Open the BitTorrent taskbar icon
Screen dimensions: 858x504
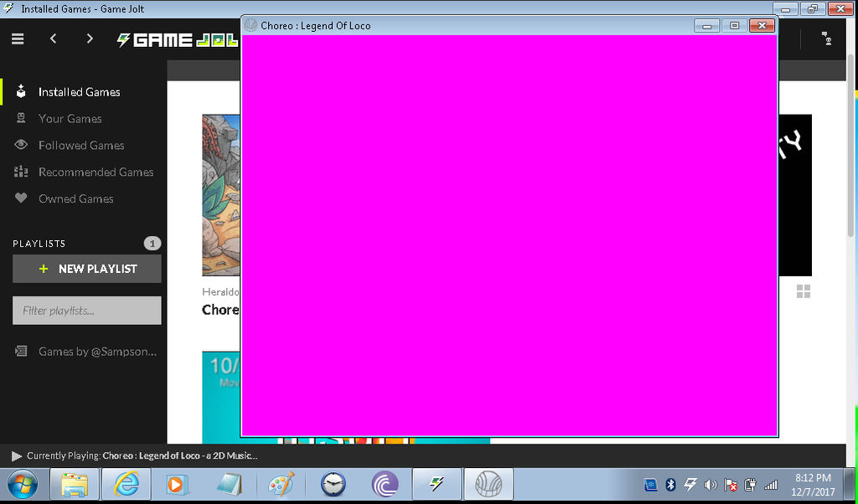coord(385,484)
